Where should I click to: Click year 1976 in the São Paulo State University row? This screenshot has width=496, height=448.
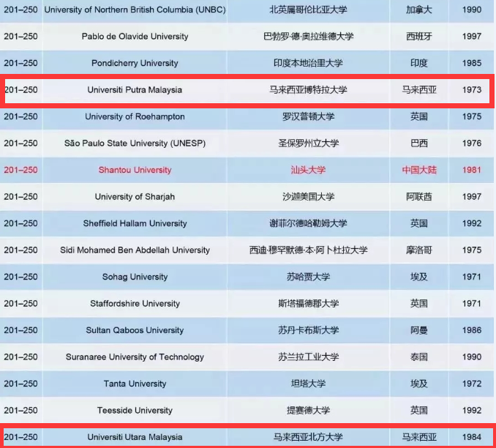472,143
